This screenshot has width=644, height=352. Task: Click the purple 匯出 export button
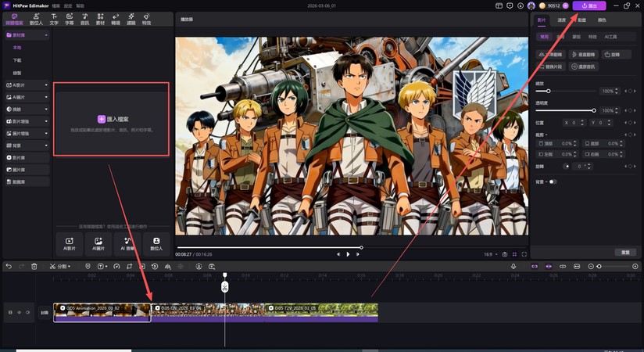pyautogui.click(x=589, y=5)
